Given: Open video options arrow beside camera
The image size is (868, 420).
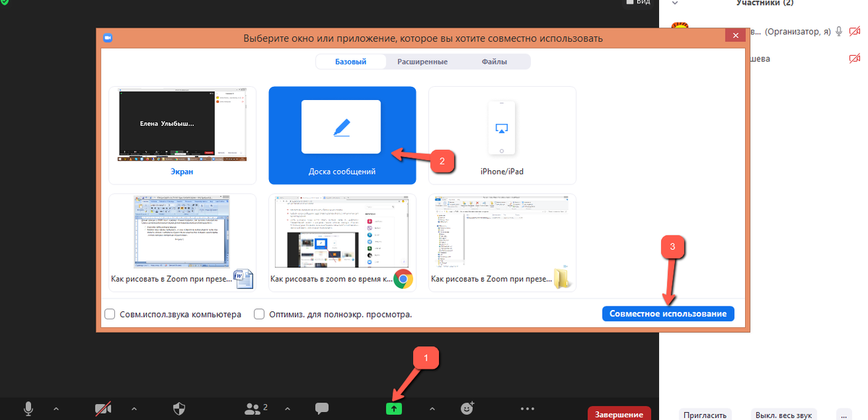Looking at the screenshot, I should tap(133, 408).
